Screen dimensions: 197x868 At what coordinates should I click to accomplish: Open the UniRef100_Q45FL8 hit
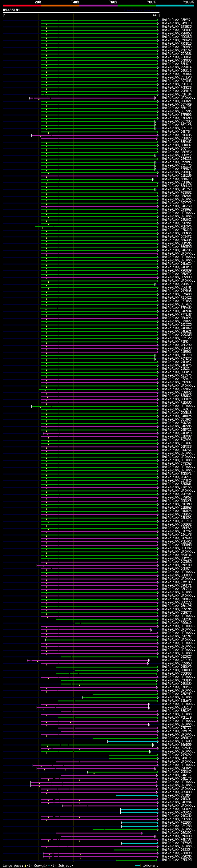click(x=177, y=23)
